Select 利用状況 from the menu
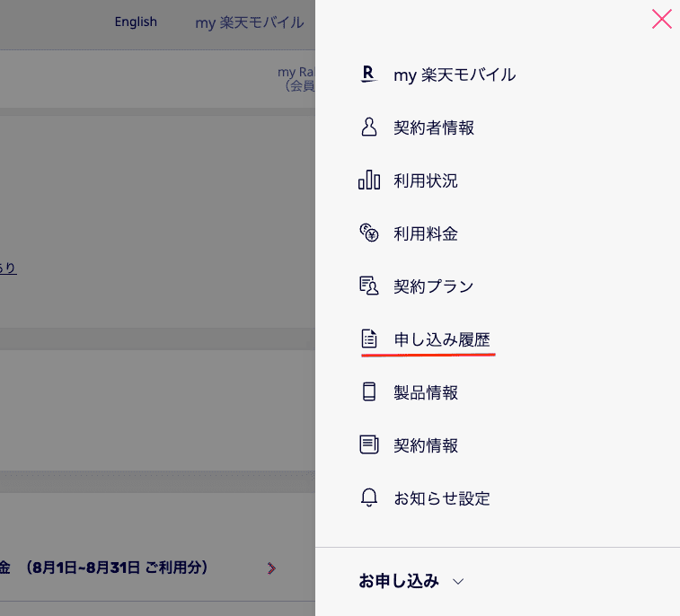The height and width of the screenshot is (616, 680). tap(426, 180)
